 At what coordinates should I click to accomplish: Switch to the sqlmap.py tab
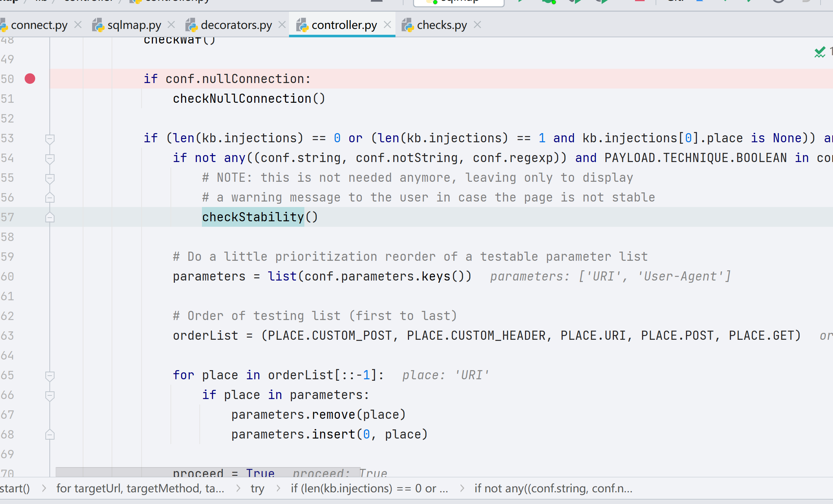click(x=134, y=25)
